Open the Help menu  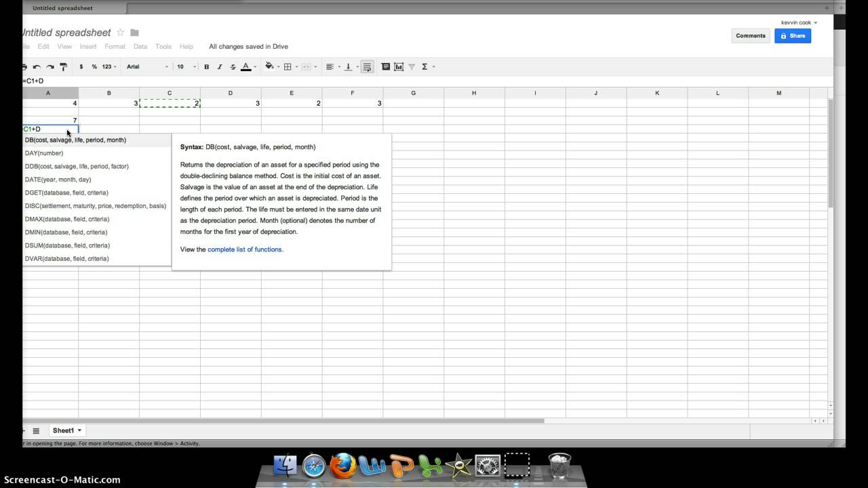click(186, 47)
